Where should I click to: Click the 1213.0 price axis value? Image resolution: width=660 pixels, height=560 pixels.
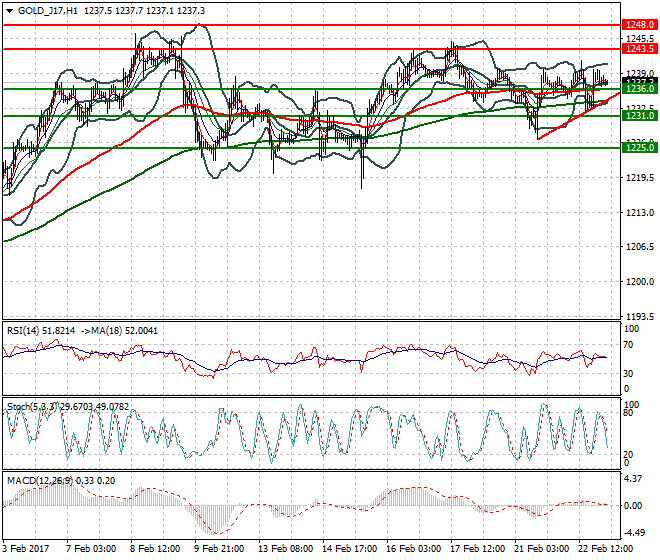[640, 213]
